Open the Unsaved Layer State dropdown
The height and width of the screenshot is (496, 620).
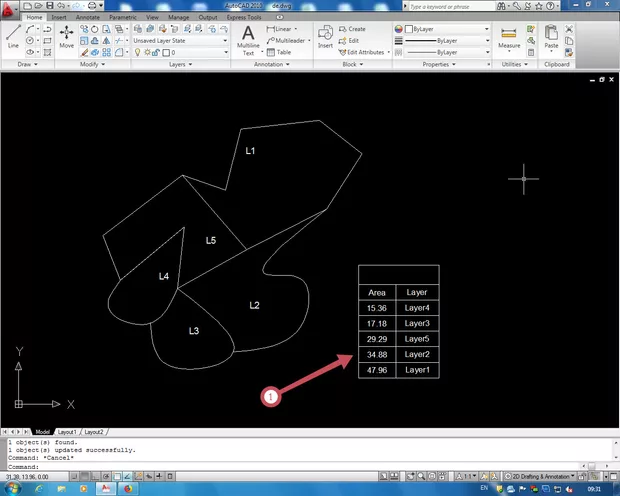pyautogui.click(x=180, y=41)
